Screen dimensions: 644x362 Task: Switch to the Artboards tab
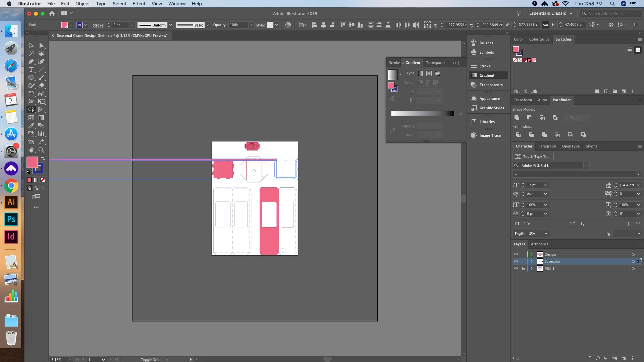tap(539, 244)
